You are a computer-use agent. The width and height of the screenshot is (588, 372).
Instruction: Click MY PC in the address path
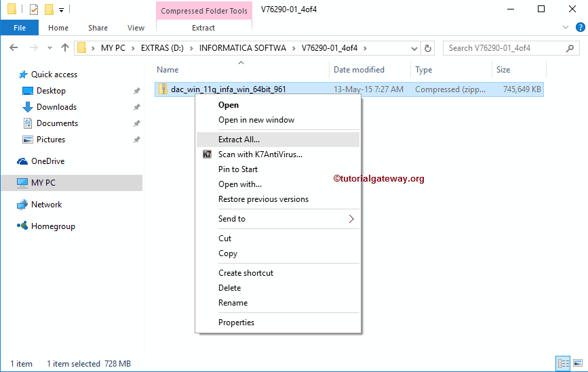click(x=113, y=48)
